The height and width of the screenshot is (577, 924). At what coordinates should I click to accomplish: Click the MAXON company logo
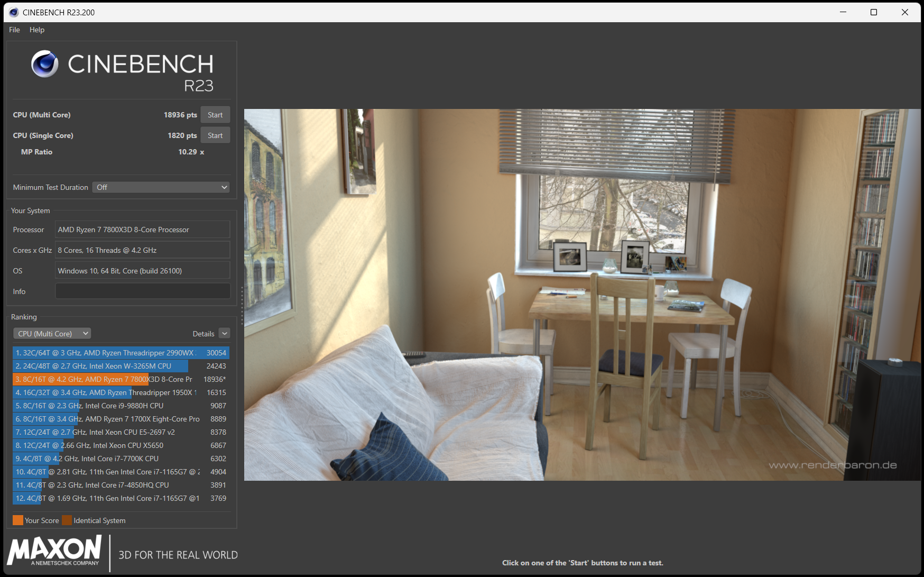coord(54,551)
